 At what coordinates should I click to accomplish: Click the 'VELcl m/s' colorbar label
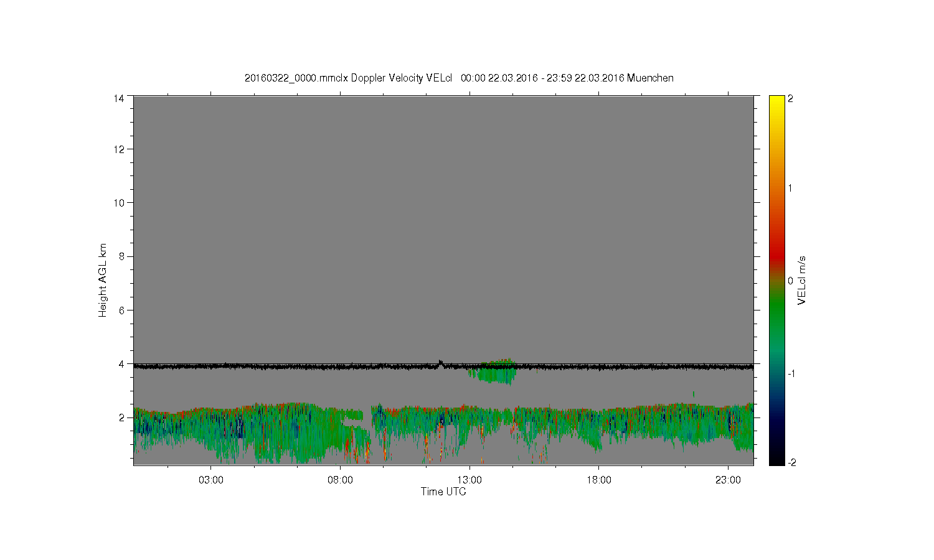pyautogui.click(x=802, y=280)
